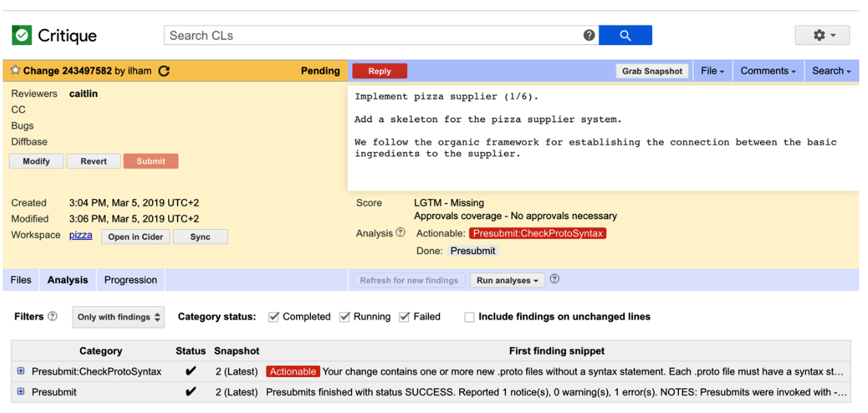Switch to the Progression tab
This screenshot has height=413, width=868.
[x=131, y=280]
